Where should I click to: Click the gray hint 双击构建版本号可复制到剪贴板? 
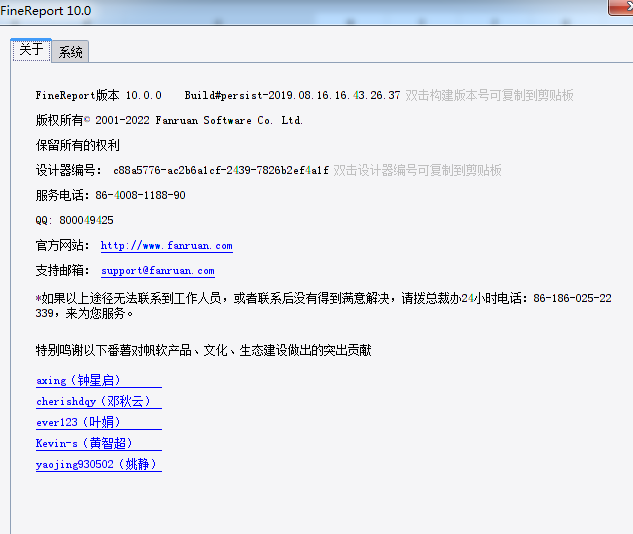pyautogui.click(x=489, y=95)
